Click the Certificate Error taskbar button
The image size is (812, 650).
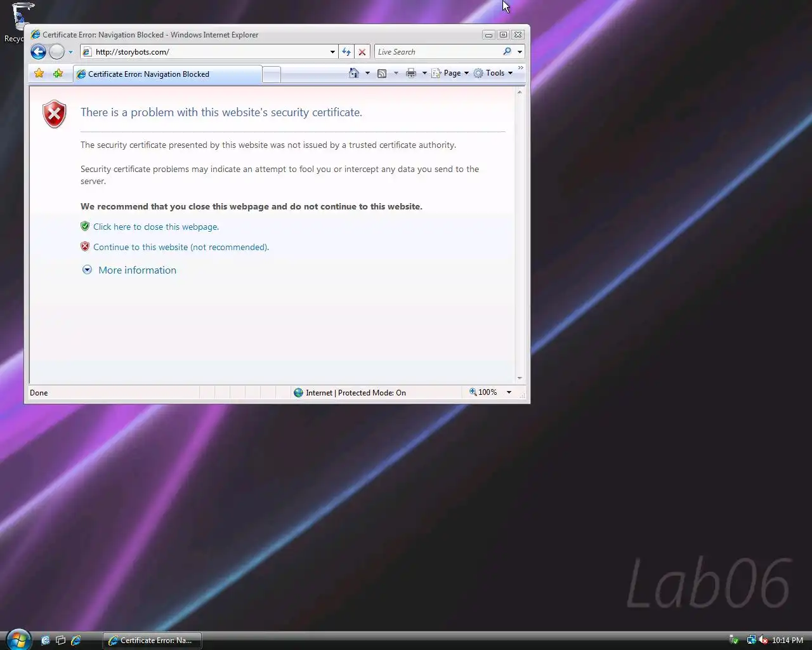[152, 640]
